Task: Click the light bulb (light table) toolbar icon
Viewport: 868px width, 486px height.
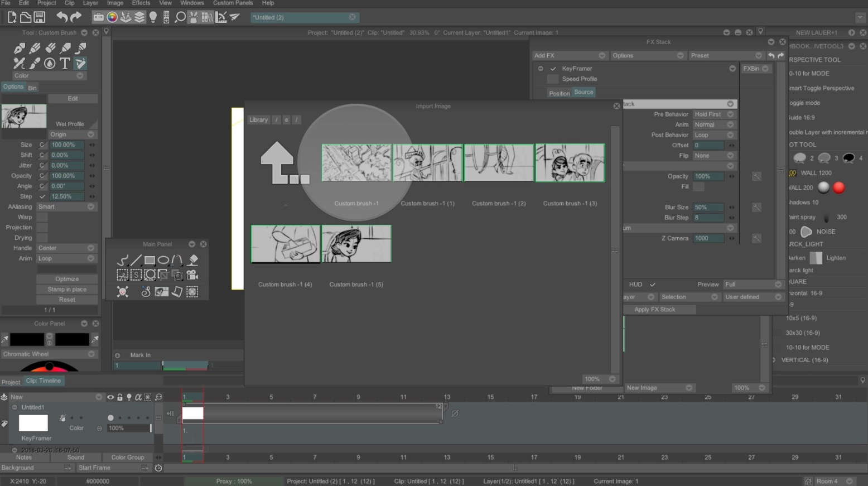Action: (x=153, y=17)
